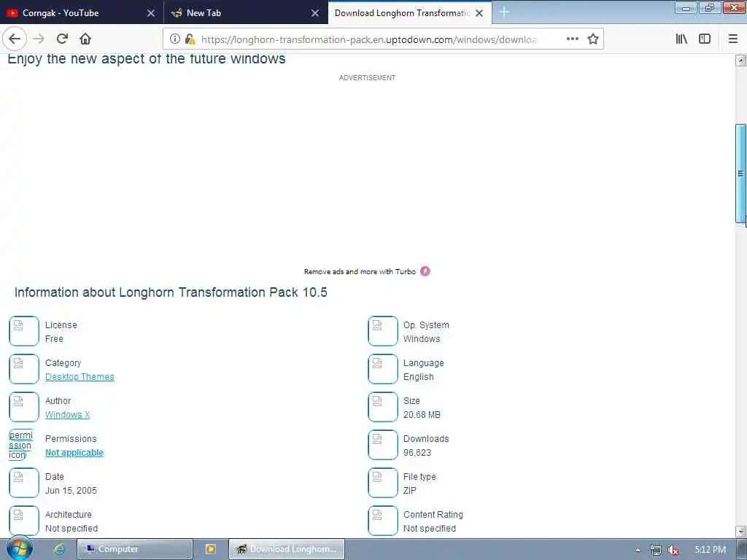Click the Size icon
Image resolution: width=747 pixels, height=560 pixels.
click(382, 407)
